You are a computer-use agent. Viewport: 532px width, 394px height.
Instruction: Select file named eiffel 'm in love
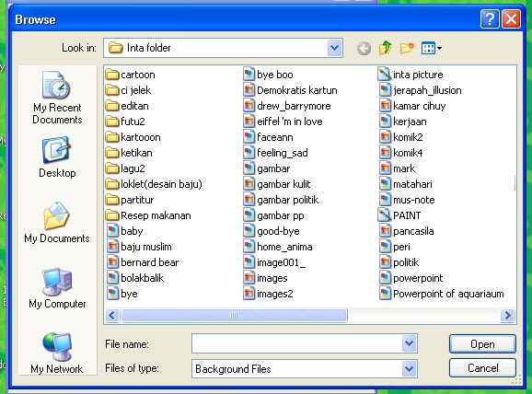pos(283,122)
